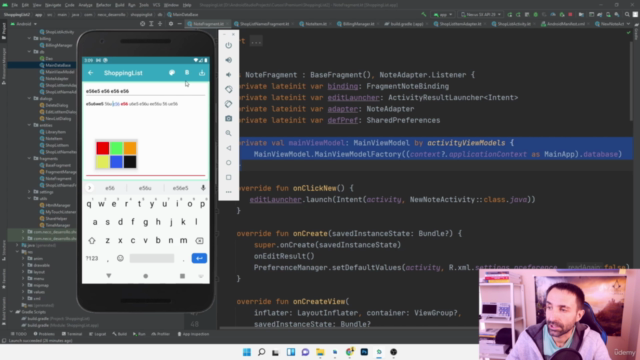Open the VCS menu
640x360 pixels.
point(156,5)
